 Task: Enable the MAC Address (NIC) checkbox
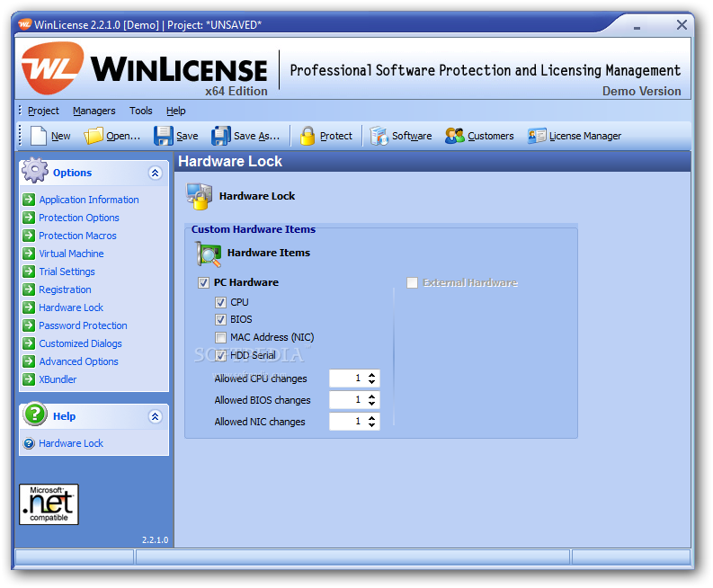[220, 337]
